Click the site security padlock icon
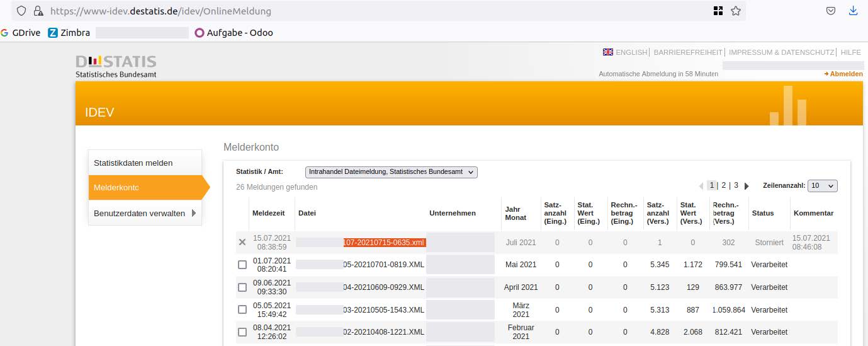This screenshot has height=346, width=868. [38, 11]
